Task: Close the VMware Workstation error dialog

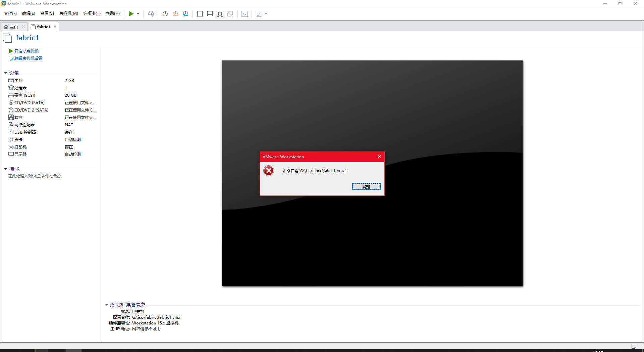Action: coord(379,157)
